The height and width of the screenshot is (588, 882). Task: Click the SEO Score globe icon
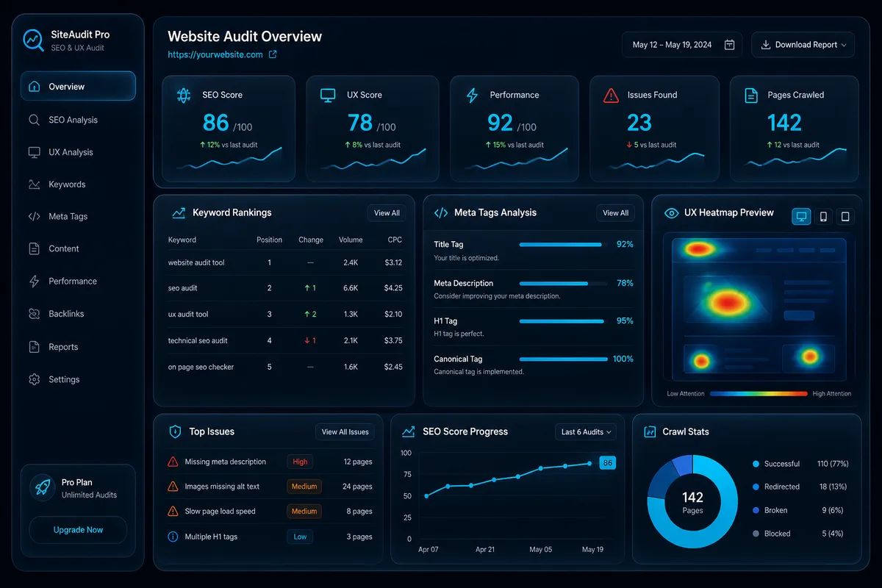click(x=184, y=95)
